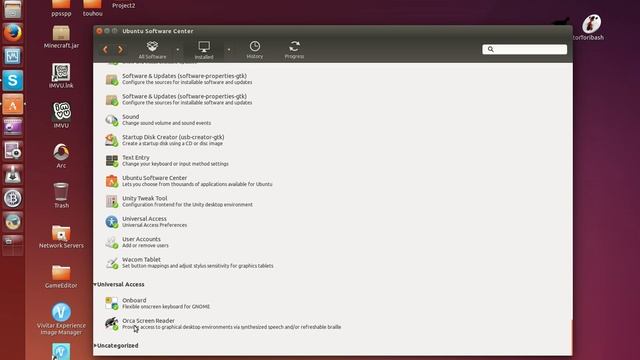Screen dimensions: 640x360
Task: Click the Text Entry keyboard icon
Action: point(111,161)
